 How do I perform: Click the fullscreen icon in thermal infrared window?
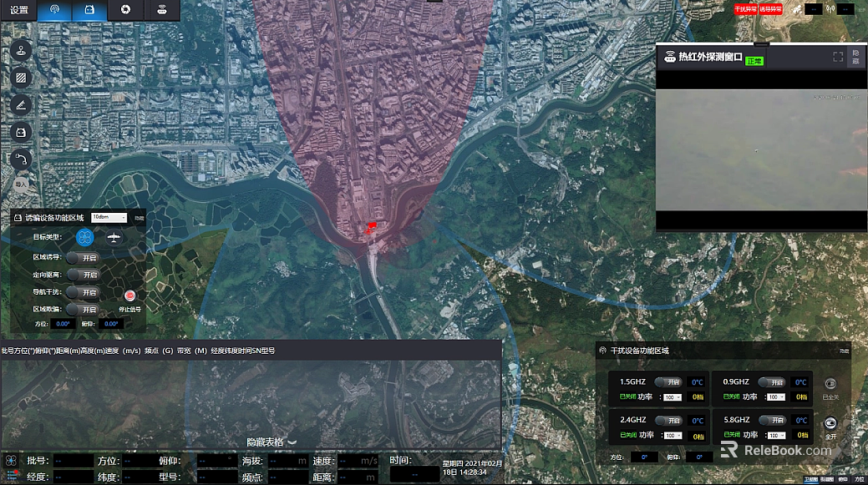838,57
